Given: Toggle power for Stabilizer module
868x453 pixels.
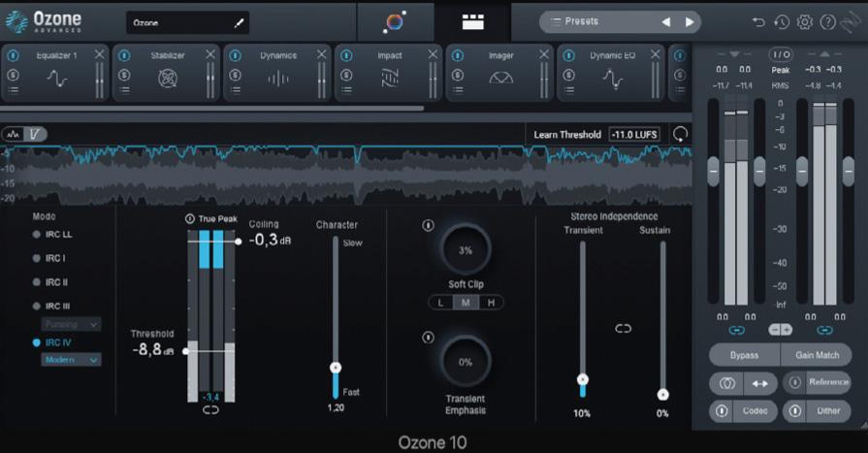Looking at the screenshot, I should [124, 55].
